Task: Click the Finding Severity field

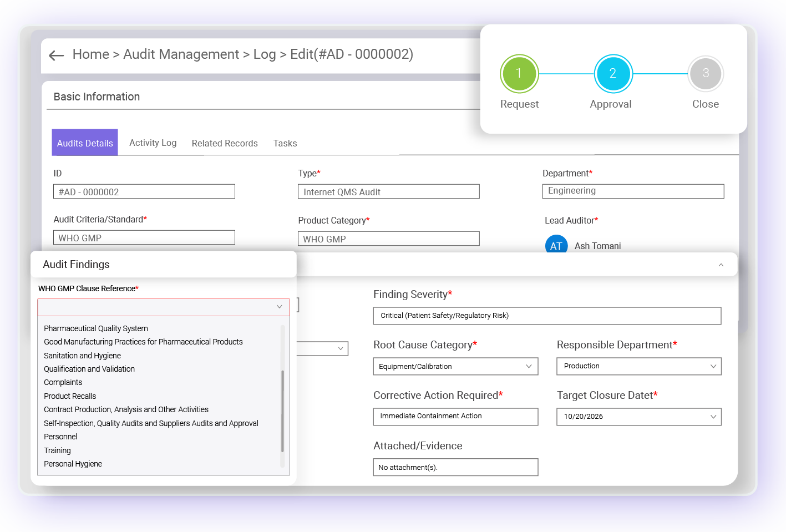Action: tap(547, 316)
